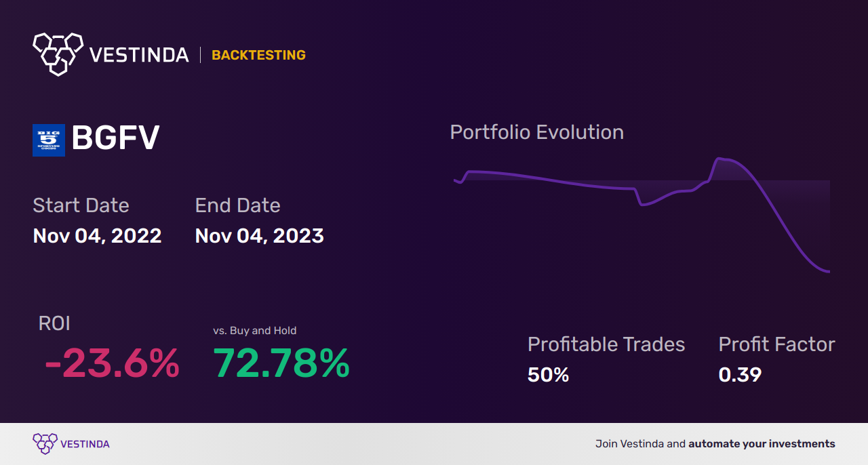Click the VESTINDA footer brand text
The height and width of the screenshot is (465, 868).
click(85, 444)
